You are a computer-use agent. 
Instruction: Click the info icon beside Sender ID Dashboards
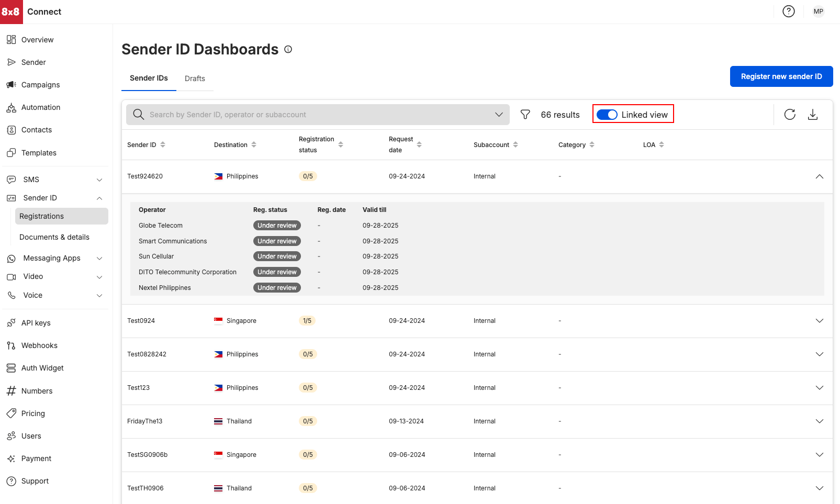(x=288, y=49)
